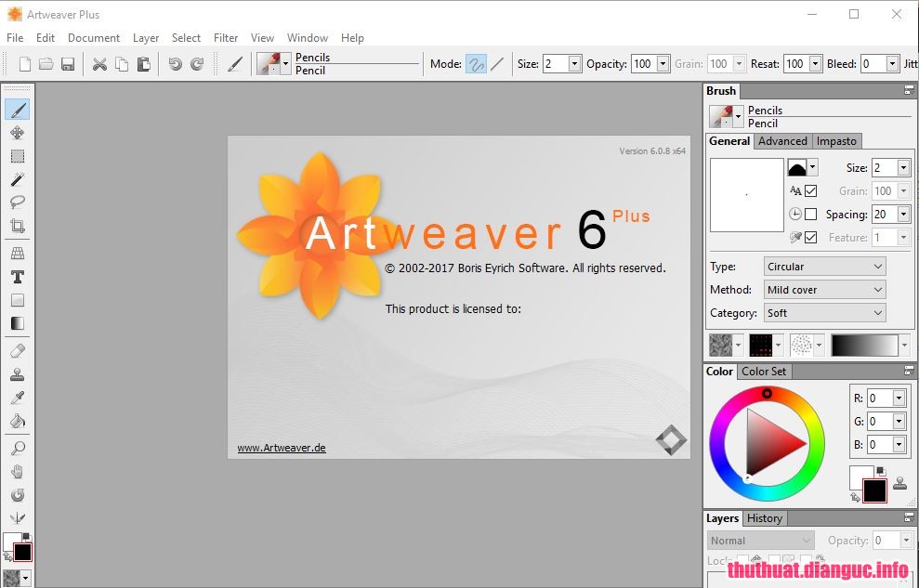Click the R color value field
The width and height of the screenshot is (919, 588).
tap(878, 399)
